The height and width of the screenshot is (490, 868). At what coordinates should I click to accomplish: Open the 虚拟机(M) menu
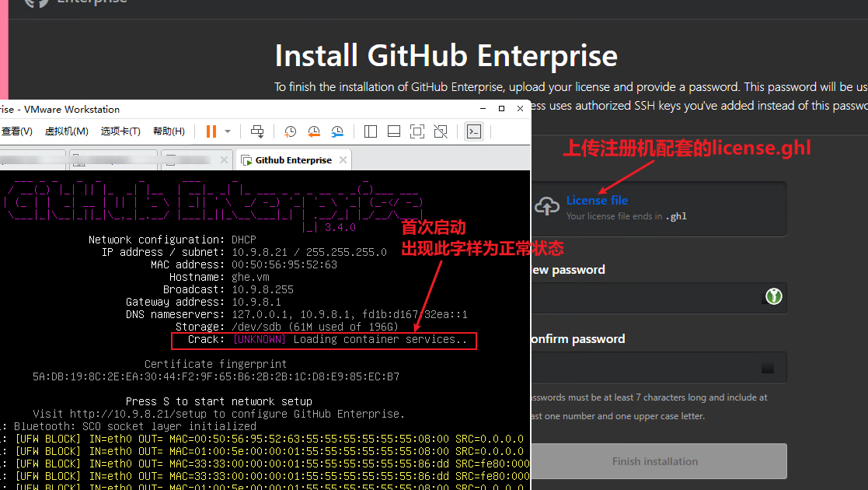(x=66, y=131)
